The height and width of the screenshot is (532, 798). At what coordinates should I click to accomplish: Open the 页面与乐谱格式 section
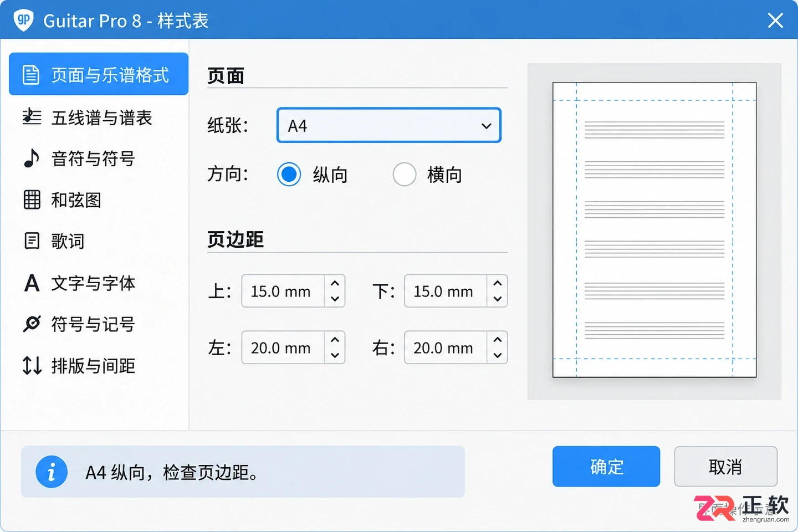click(99, 74)
